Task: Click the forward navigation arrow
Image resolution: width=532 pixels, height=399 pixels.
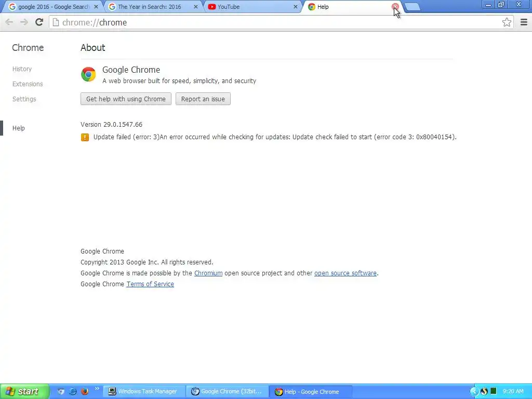Action: [24, 22]
